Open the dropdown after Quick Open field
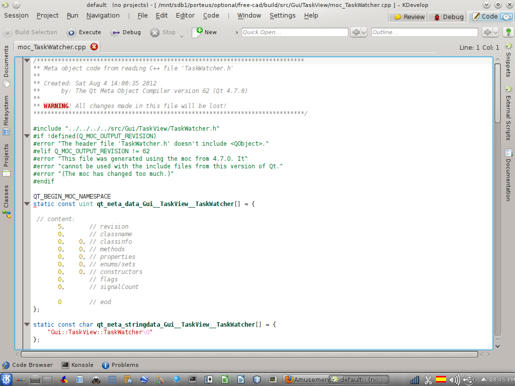515x386 pixels. [359, 32]
